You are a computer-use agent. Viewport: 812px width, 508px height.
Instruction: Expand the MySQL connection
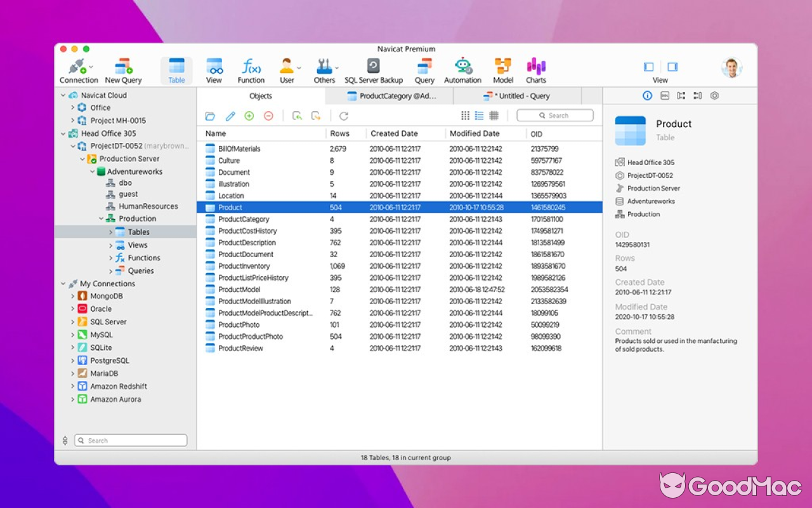(x=72, y=335)
